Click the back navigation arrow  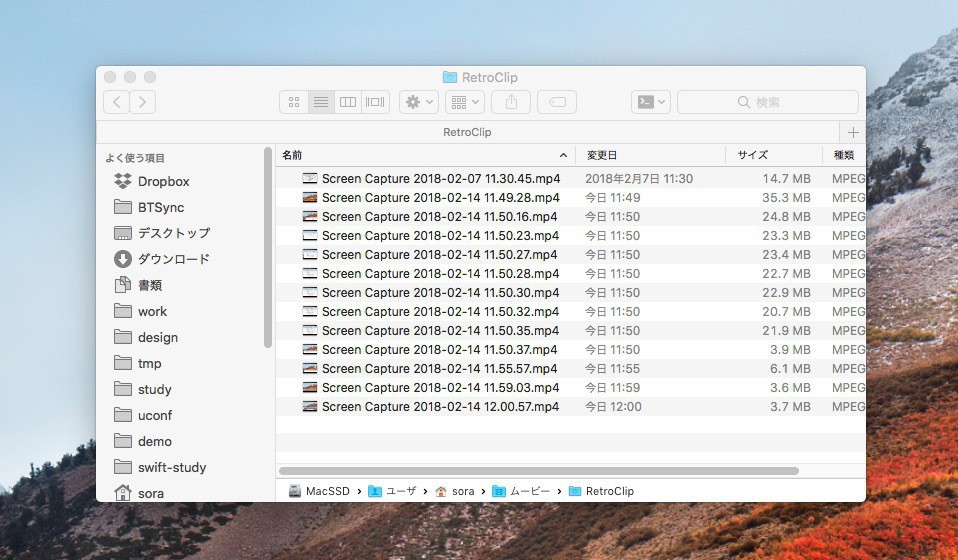click(x=117, y=102)
